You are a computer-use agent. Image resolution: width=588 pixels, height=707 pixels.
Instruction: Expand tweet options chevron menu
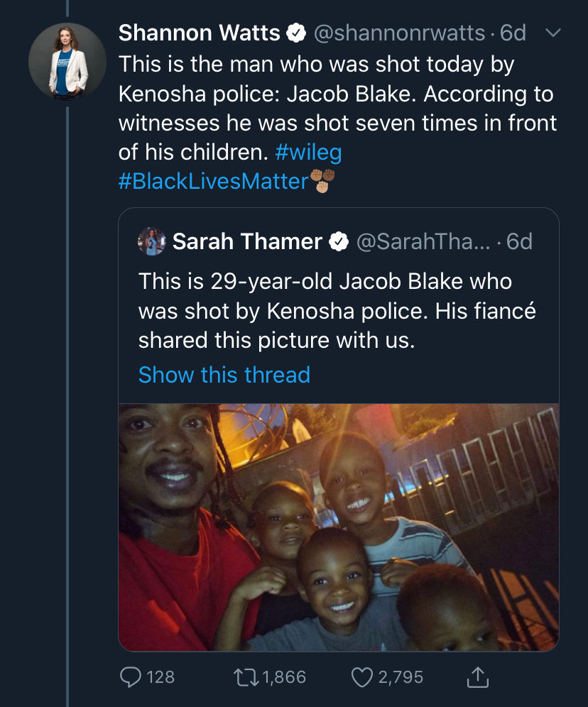552,33
